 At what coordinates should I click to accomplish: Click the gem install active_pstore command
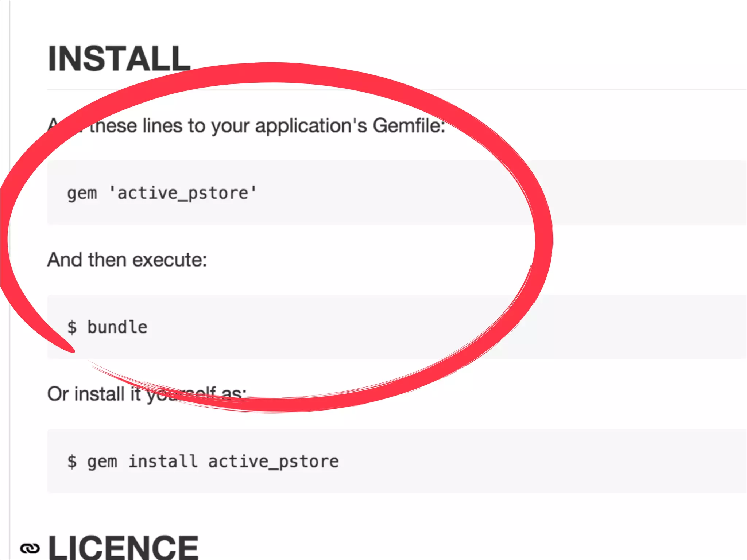(x=203, y=462)
